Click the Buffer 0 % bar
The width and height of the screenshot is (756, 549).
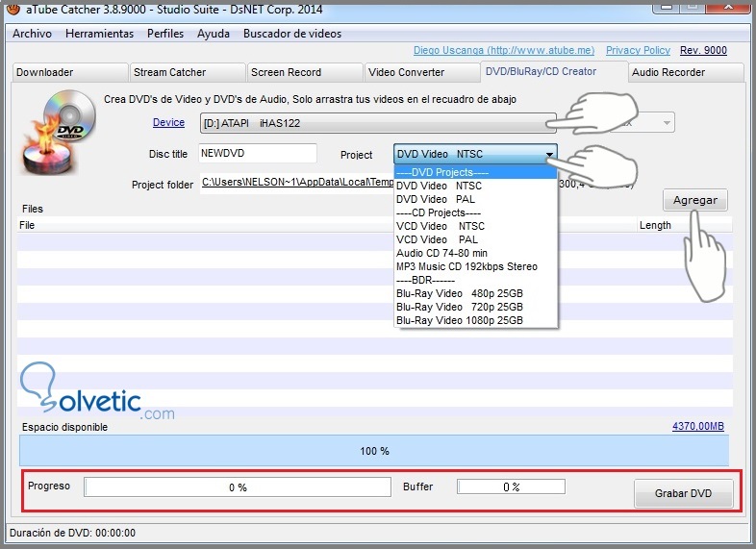coord(511,487)
